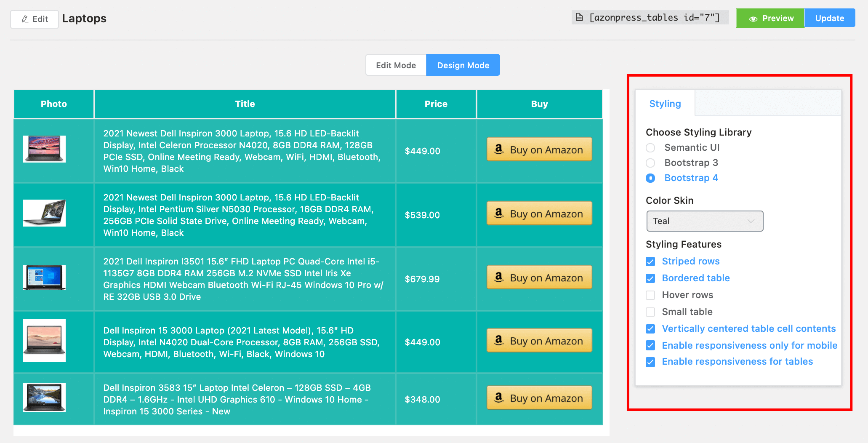Click the laptop photo in the Inspiron I3501 row
This screenshot has height=443, width=868.
[44, 278]
